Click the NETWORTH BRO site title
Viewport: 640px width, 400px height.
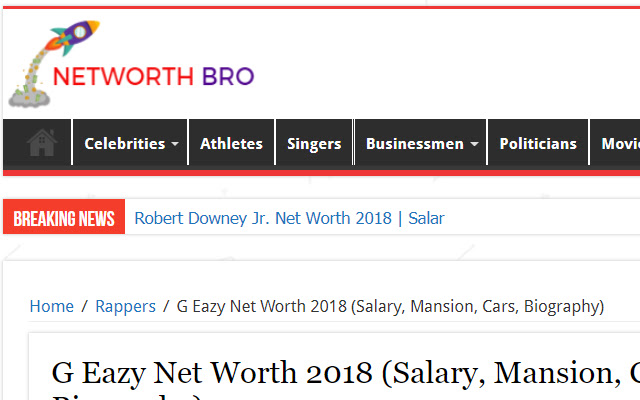(x=153, y=76)
